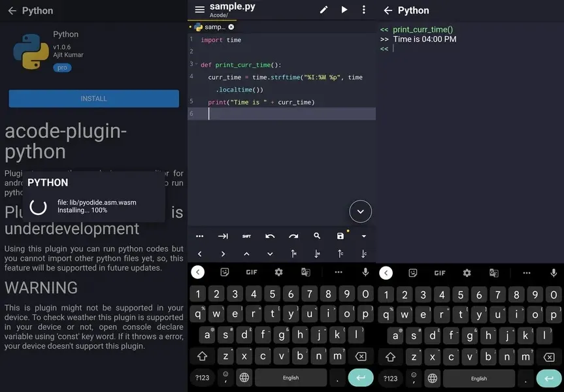Screen dimensions: 564x392
Task: Tap the up-arrow M icon in quick tools
Action: coord(293,254)
